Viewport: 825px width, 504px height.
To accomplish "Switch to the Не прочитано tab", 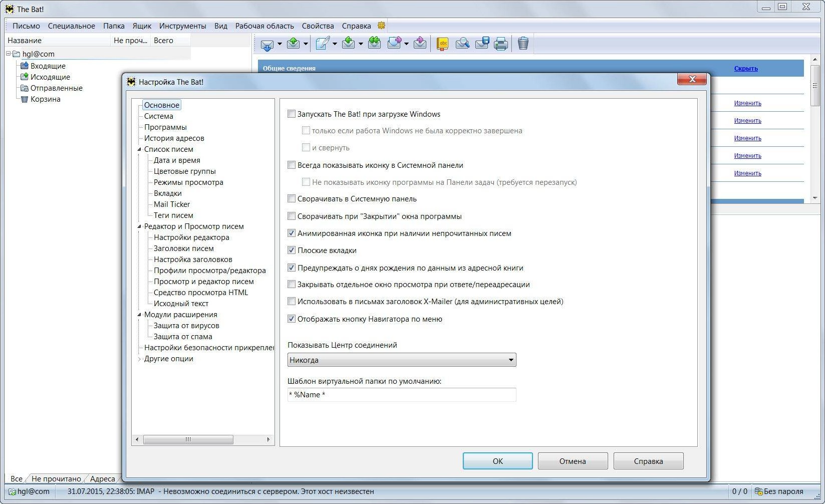I will (x=56, y=479).
